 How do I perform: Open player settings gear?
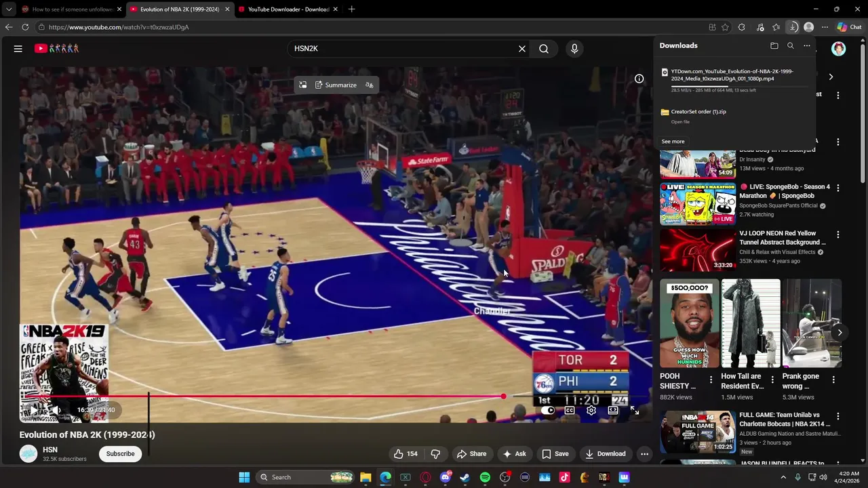[591, 410]
